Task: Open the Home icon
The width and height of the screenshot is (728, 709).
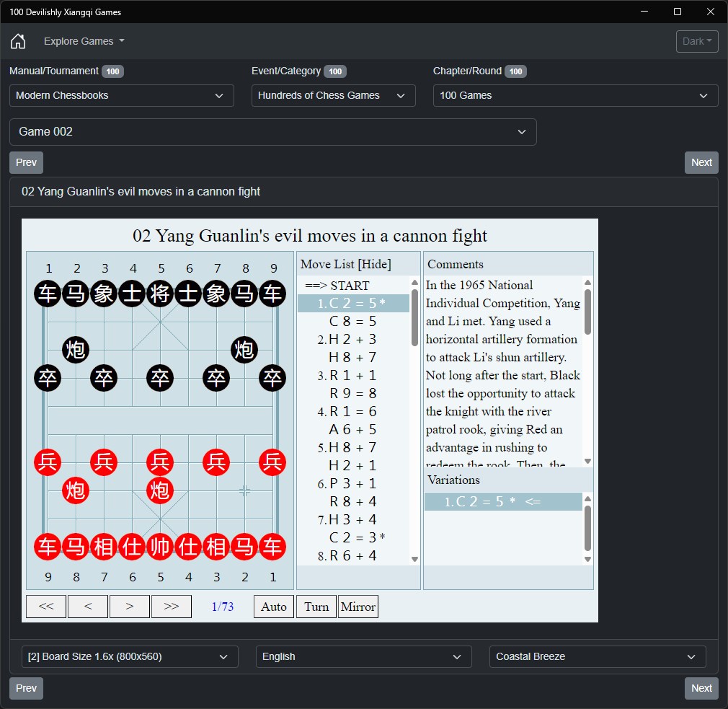Action: pyautogui.click(x=18, y=41)
